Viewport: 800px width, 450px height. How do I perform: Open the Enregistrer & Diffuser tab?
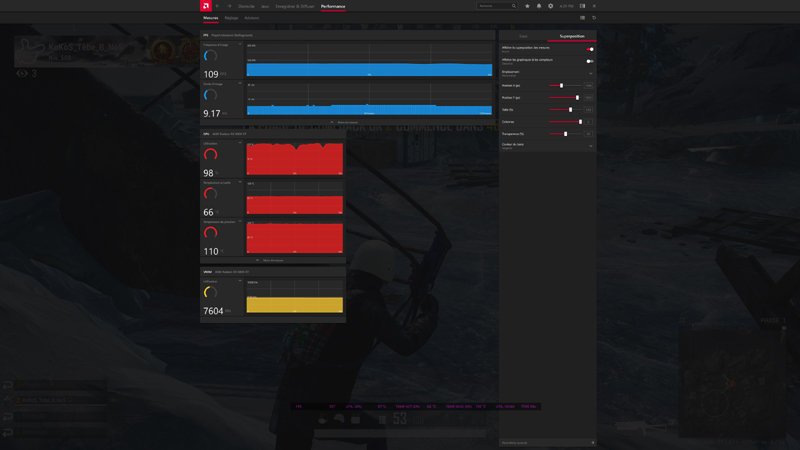[295, 6]
